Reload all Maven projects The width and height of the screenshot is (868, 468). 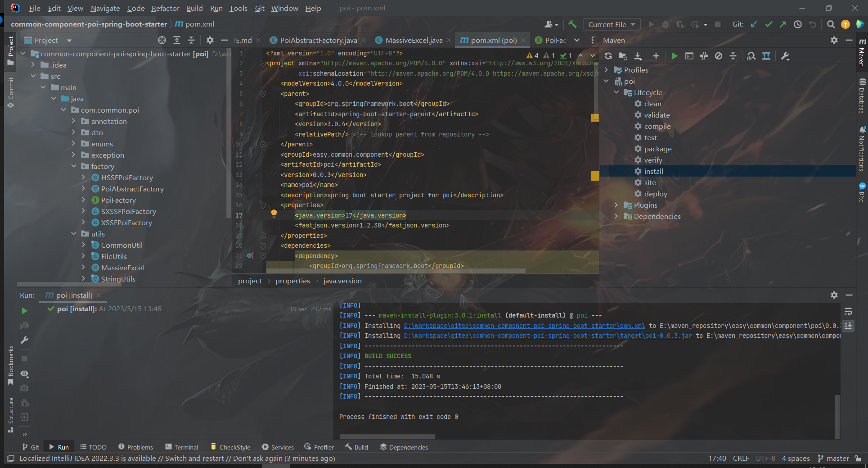pyautogui.click(x=608, y=56)
